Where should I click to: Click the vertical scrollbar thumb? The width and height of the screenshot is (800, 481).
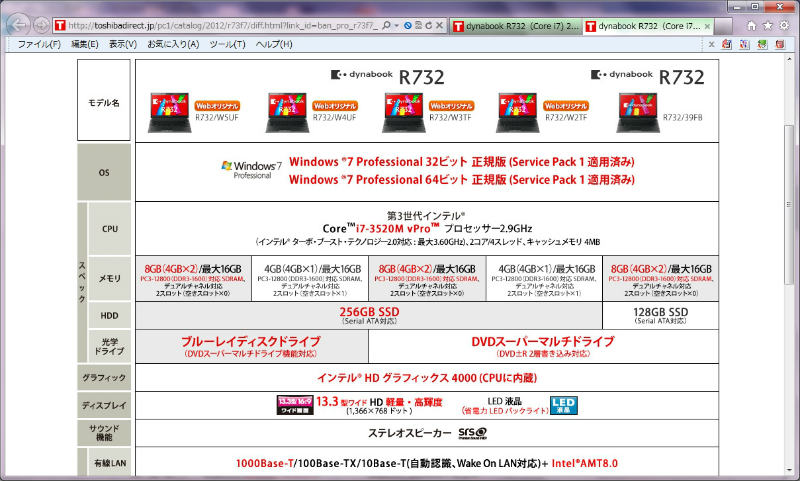(789, 204)
